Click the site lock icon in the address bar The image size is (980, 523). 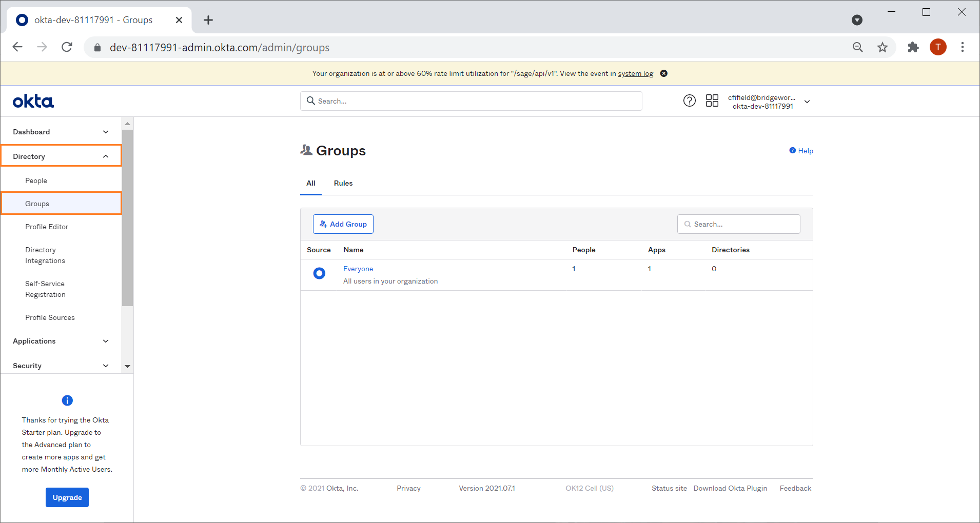97,48
